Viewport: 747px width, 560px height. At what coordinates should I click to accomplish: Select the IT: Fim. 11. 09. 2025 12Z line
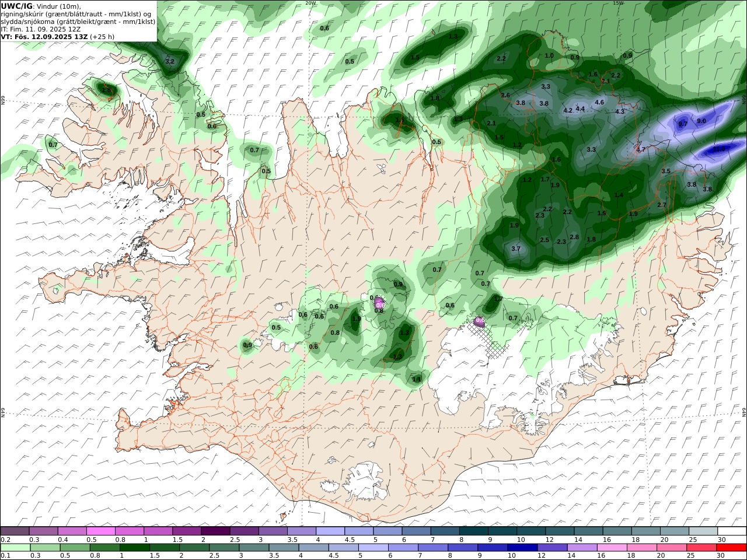[41, 29]
